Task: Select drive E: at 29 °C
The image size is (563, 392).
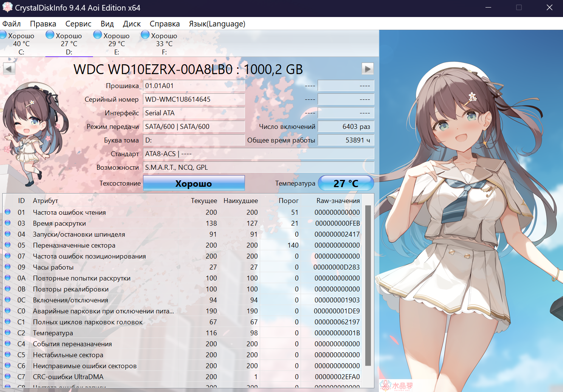Action: pyautogui.click(x=116, y=43)
